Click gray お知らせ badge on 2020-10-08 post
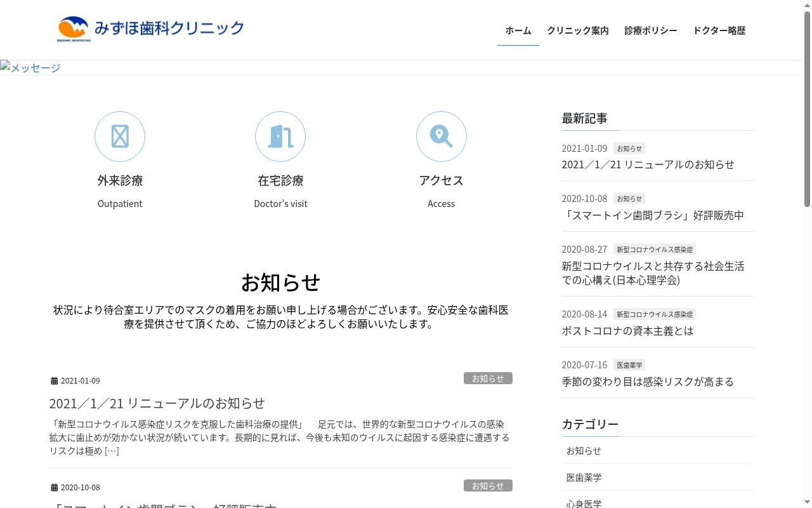 coord(488,486)
